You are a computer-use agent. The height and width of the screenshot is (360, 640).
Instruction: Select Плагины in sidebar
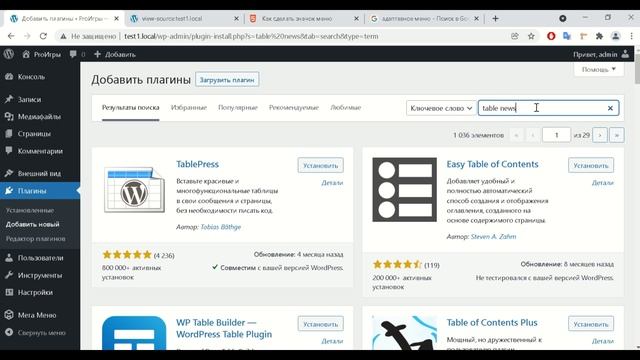[x=40, y=191]
